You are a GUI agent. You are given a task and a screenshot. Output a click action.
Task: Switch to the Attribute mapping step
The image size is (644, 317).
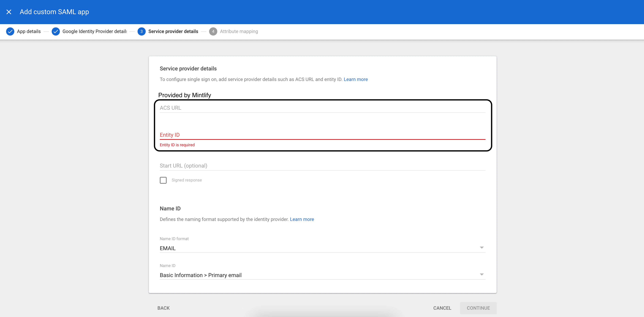(x=239, y=31)
